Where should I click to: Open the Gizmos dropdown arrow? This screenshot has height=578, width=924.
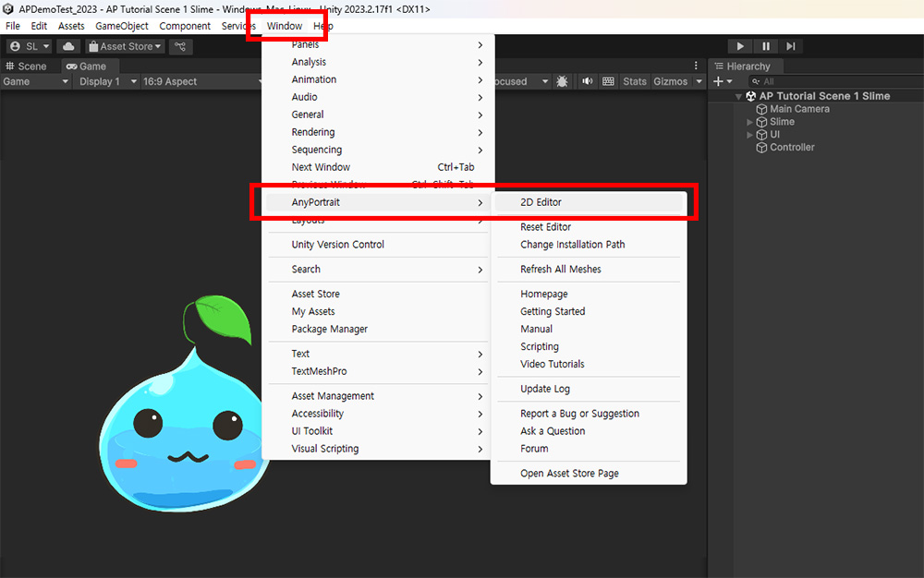click(x=699, y=81)
